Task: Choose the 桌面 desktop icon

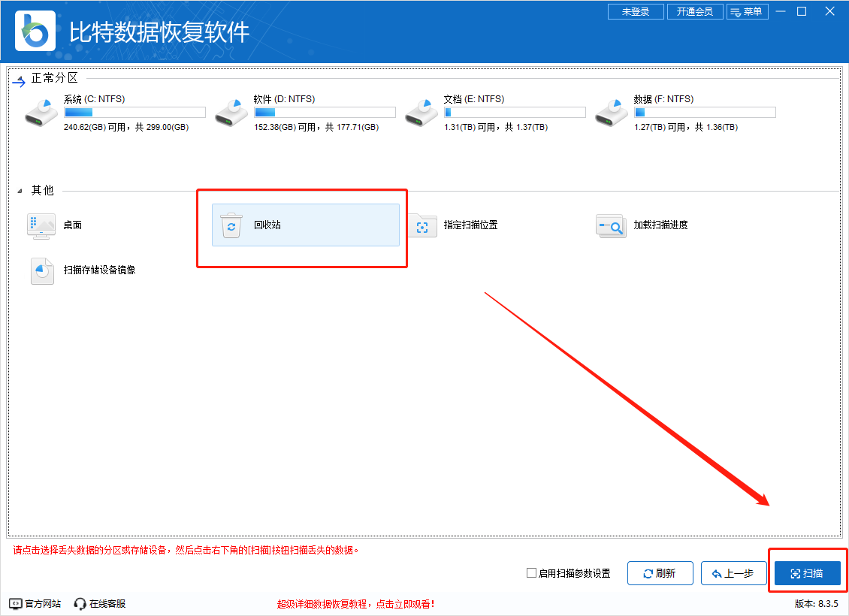Action: [41, 225]
